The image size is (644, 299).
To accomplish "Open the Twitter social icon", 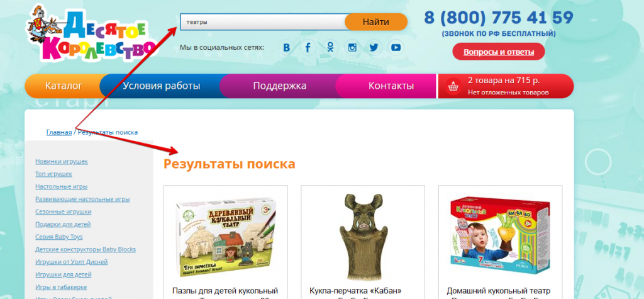I will [x=374, y=48].
